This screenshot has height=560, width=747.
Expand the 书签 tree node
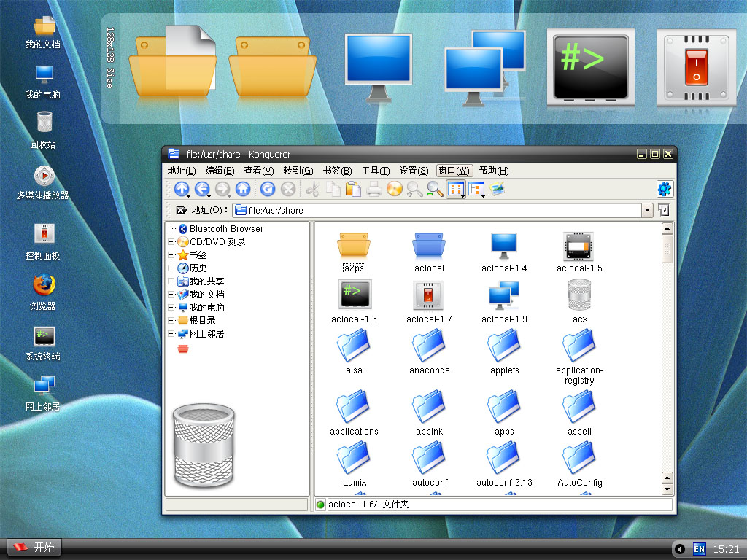171,255
